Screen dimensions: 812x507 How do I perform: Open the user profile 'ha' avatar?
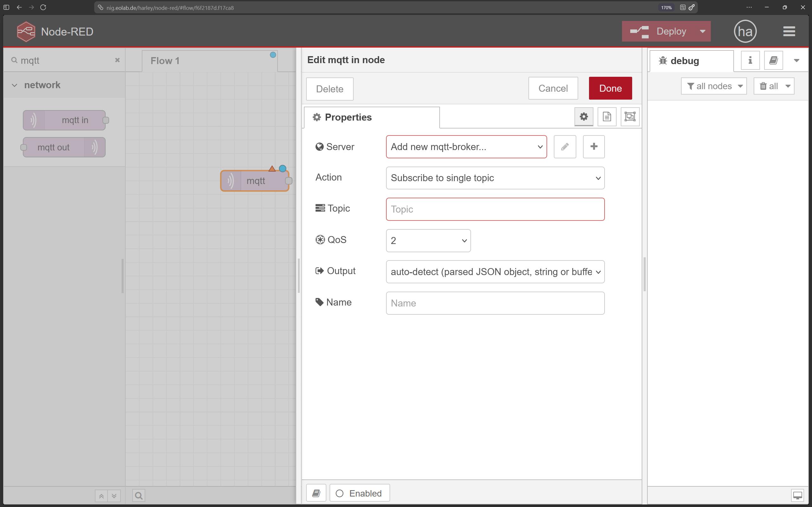745,31
